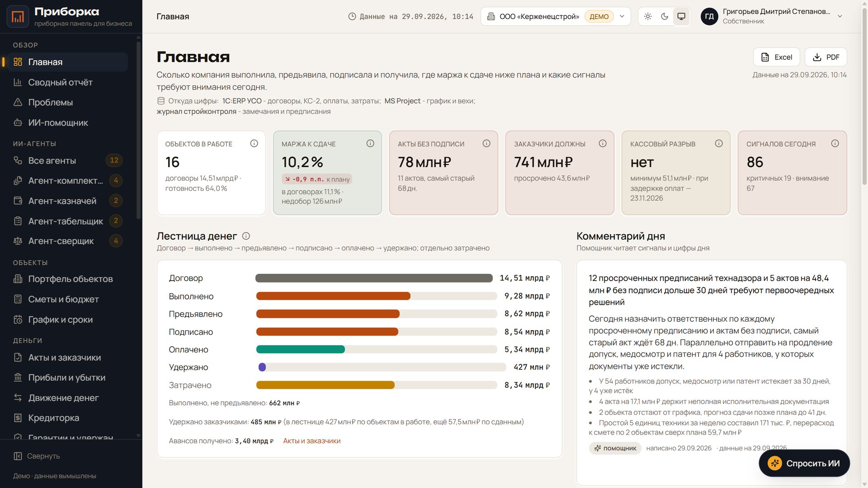Collapse sidebar with Свернуть

pyautogui.click(x=37, y=456)
